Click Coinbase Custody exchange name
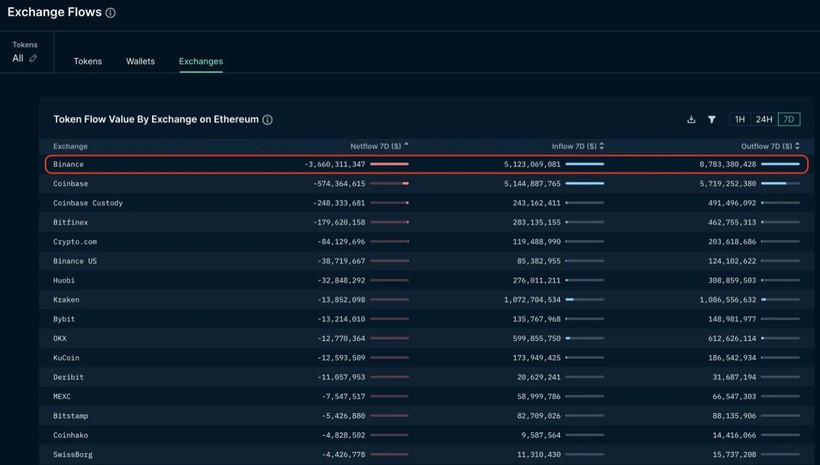Image resolution: width=820 pixels, height=465 pixels. [88, 203]
